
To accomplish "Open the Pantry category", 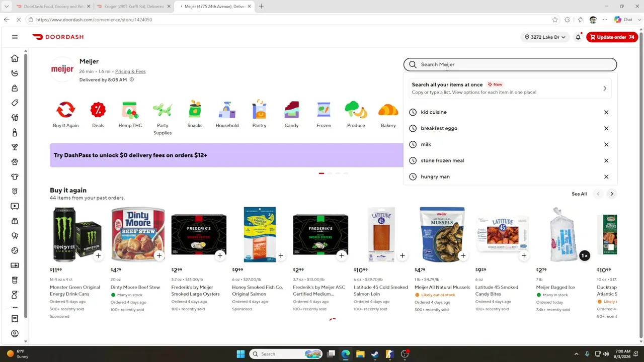I will coord(259,115).
